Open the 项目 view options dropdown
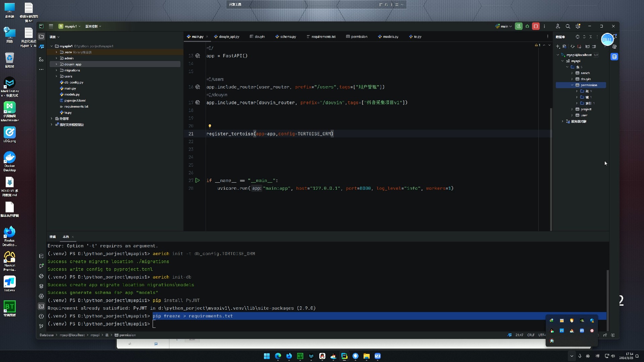Viewport: 644px width, 362px height. [54, 37]
